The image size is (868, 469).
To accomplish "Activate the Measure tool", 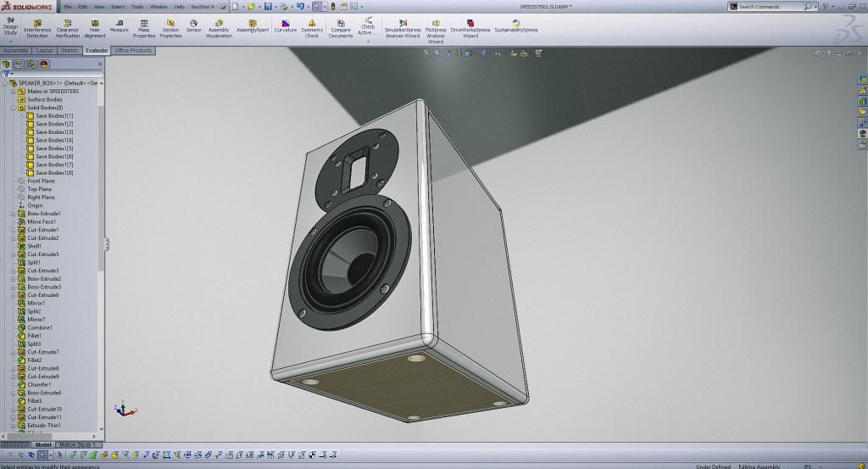I will click(x=119, y=26).
